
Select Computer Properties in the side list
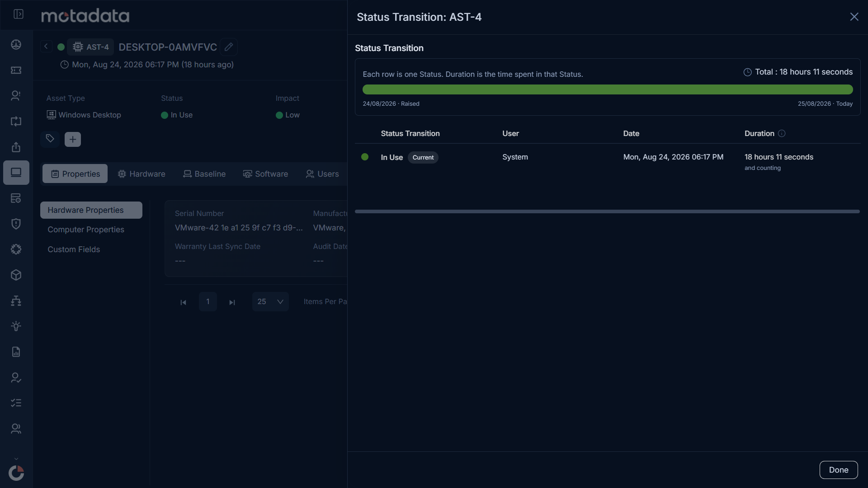tap(86, 230)
